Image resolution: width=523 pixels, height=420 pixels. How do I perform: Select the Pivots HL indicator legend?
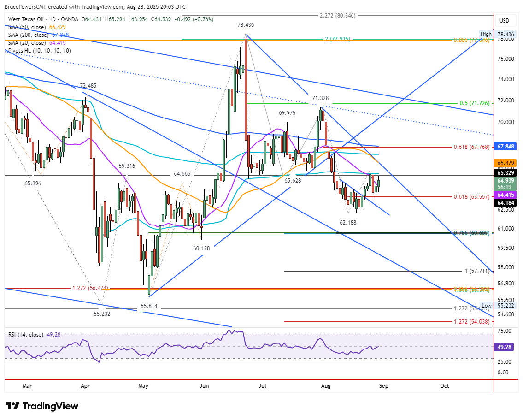(39, 51)
